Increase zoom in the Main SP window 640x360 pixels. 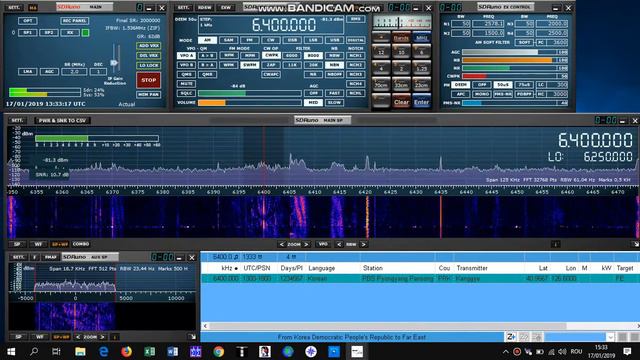point(306,244)
